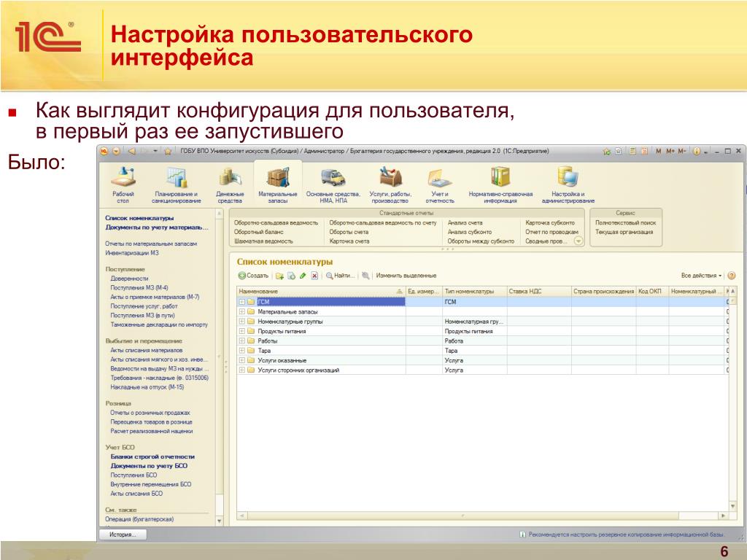Click the navigation panel scroll down arrow
This screenshot has height=560, width=747.
[220, 521]
